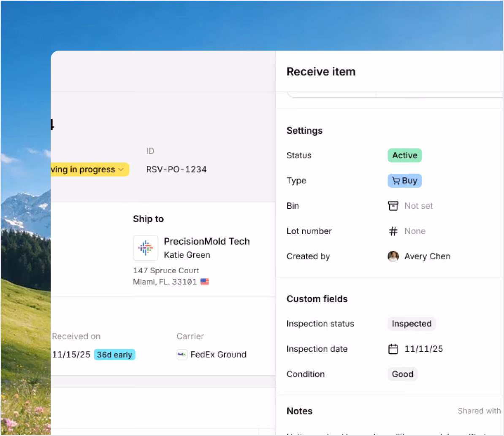
Task: Click the 11/11/25 inspection date value
Action: [x=423, y=349]
